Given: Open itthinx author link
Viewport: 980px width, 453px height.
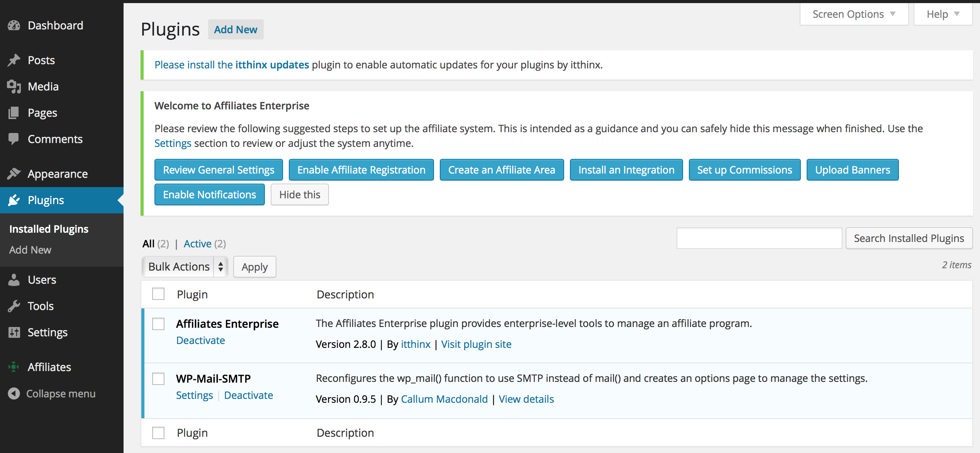Looking at the screenshot, I should click(x=416, y=344).
